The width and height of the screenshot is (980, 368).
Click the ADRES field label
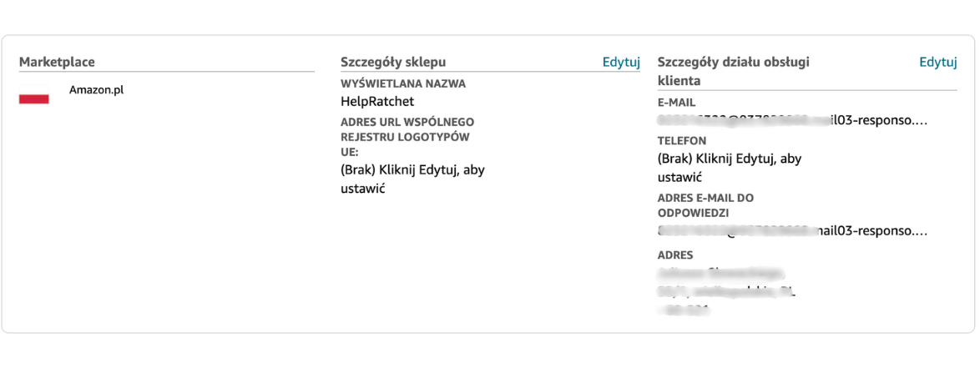[675, 255]
